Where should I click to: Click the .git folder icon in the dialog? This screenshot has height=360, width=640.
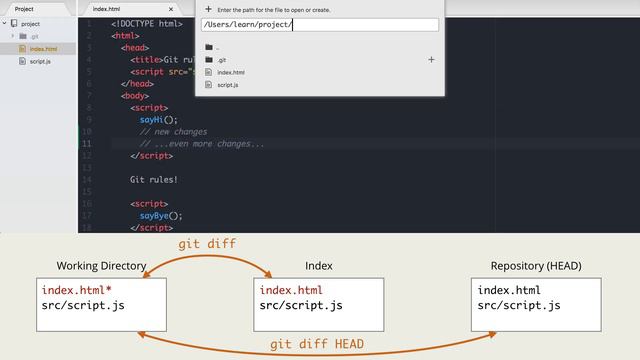click(x=209, y=60)
